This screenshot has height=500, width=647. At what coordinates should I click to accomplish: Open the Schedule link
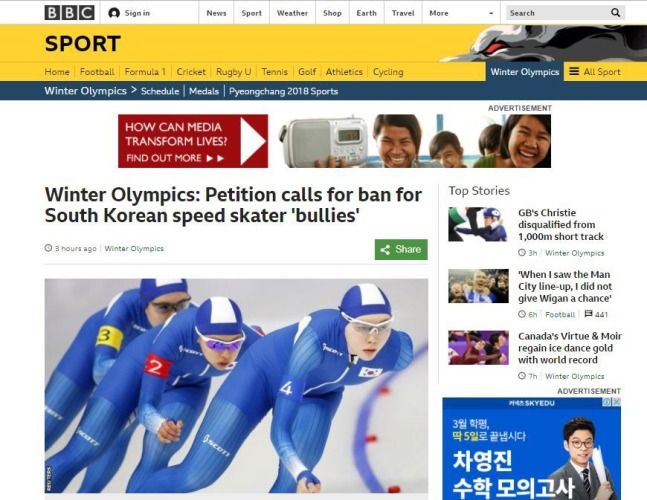(160, 91)
